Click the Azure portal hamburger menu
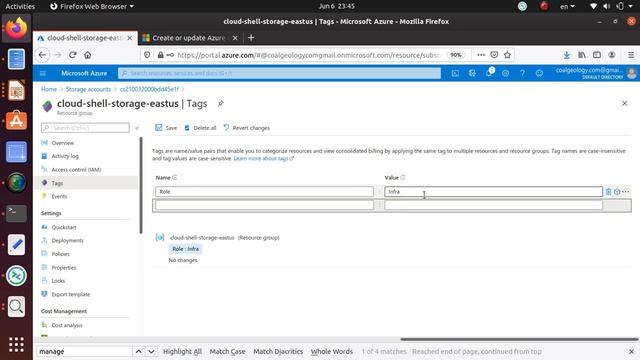This screenshot has height=360, width=640. click(43, 73)
